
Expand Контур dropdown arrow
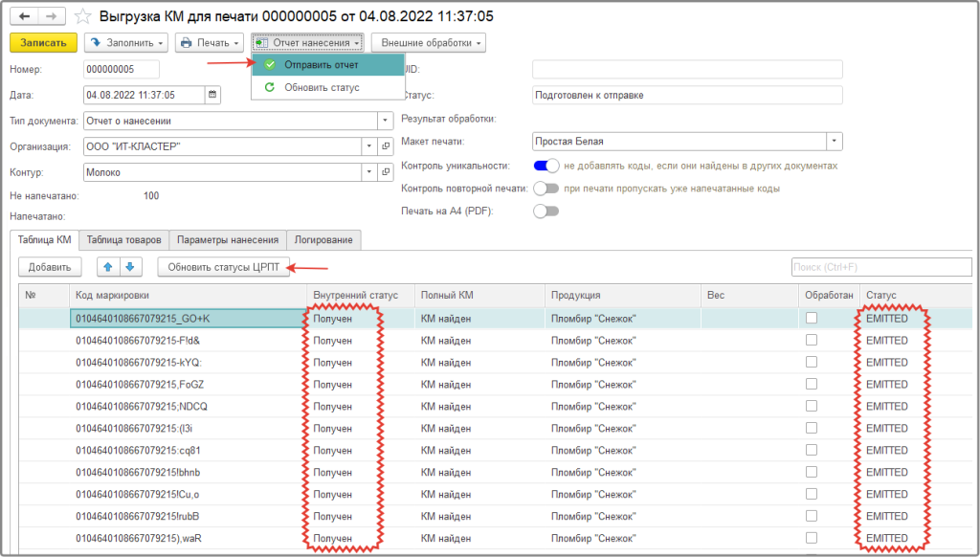coord(369,172)
